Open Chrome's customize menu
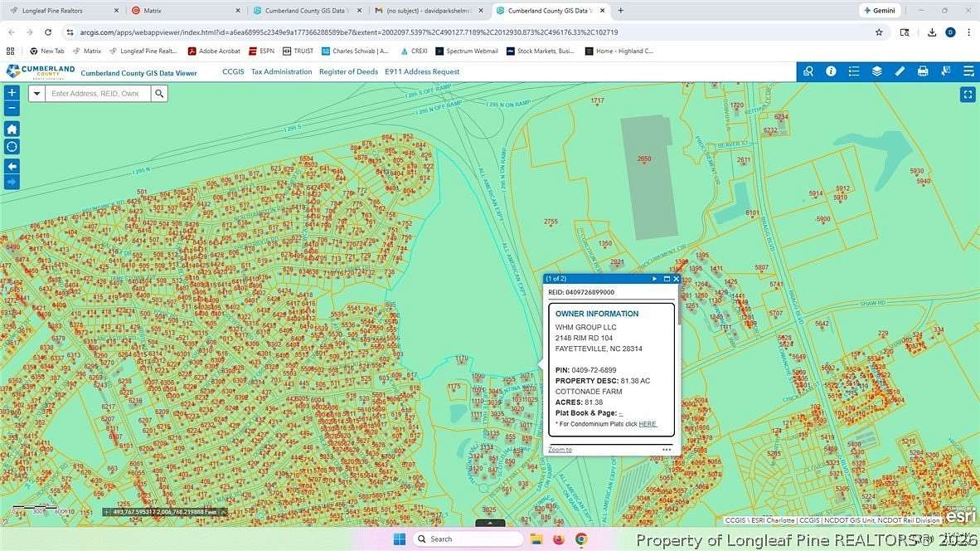The height and width of the screenshot is (551, 980). (x=969, y=32)
